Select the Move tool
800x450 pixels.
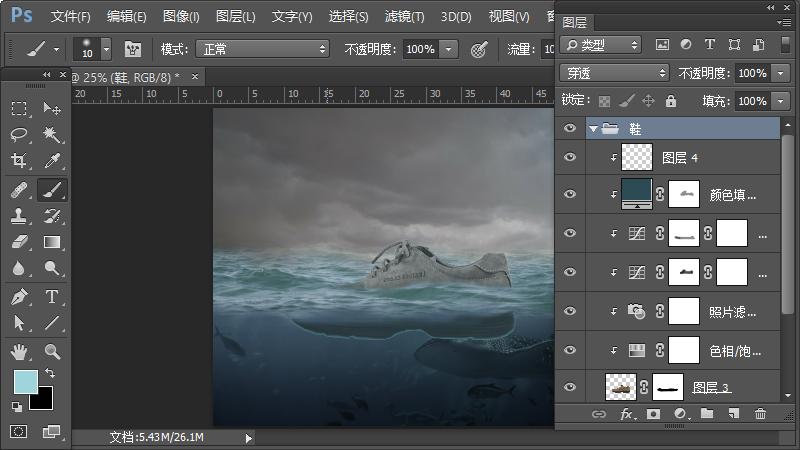pyautogui.click(x=52, y=108)
